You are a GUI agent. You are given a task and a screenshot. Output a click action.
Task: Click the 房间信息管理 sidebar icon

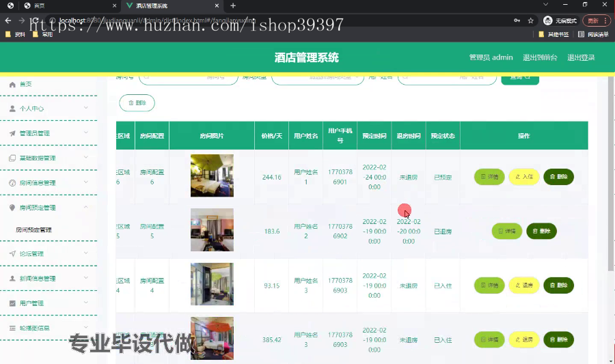(x=12, y=183)
